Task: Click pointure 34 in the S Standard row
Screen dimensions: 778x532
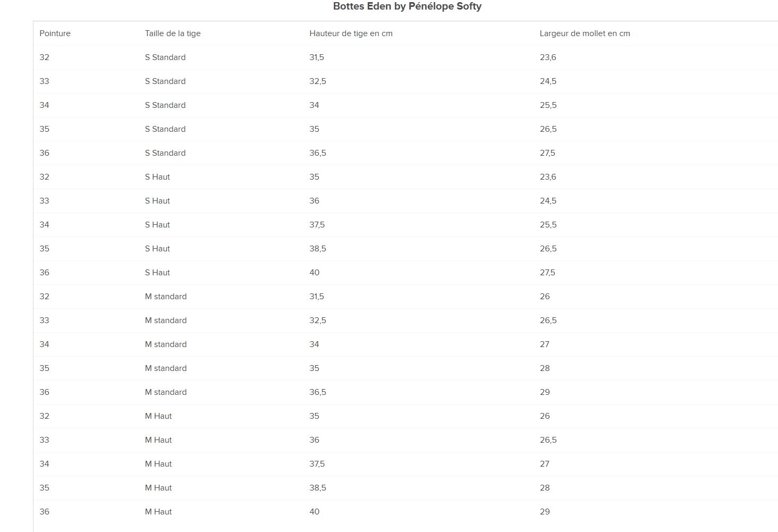Action: pyautogui.click(x=44, y=105)
